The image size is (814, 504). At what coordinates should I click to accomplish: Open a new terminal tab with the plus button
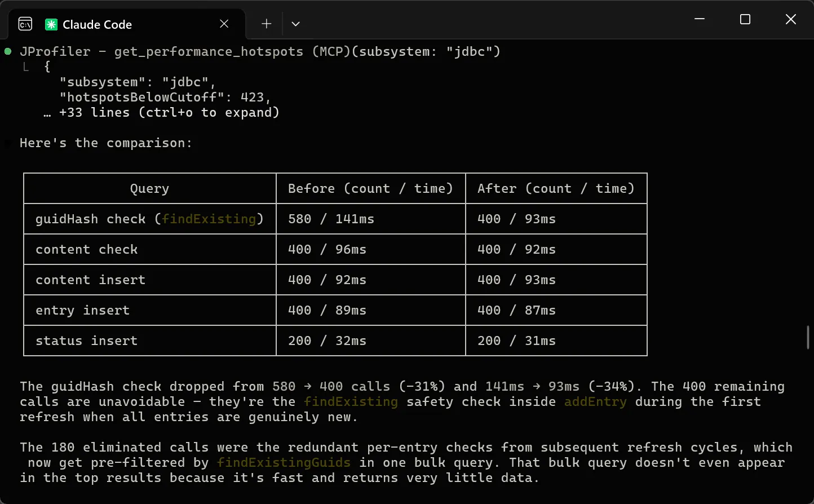point(266,24)
